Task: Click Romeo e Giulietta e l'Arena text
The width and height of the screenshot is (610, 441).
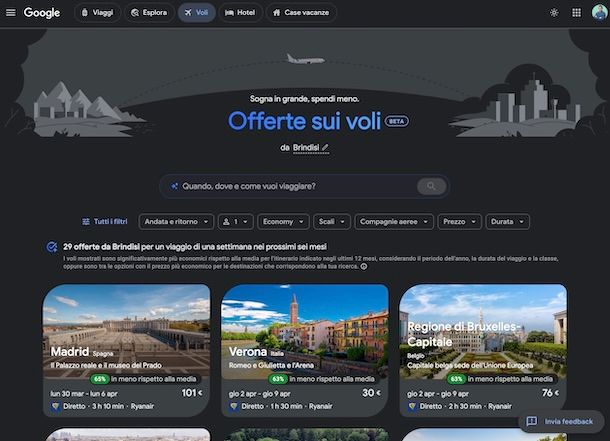Action: [x=271, y=366]
